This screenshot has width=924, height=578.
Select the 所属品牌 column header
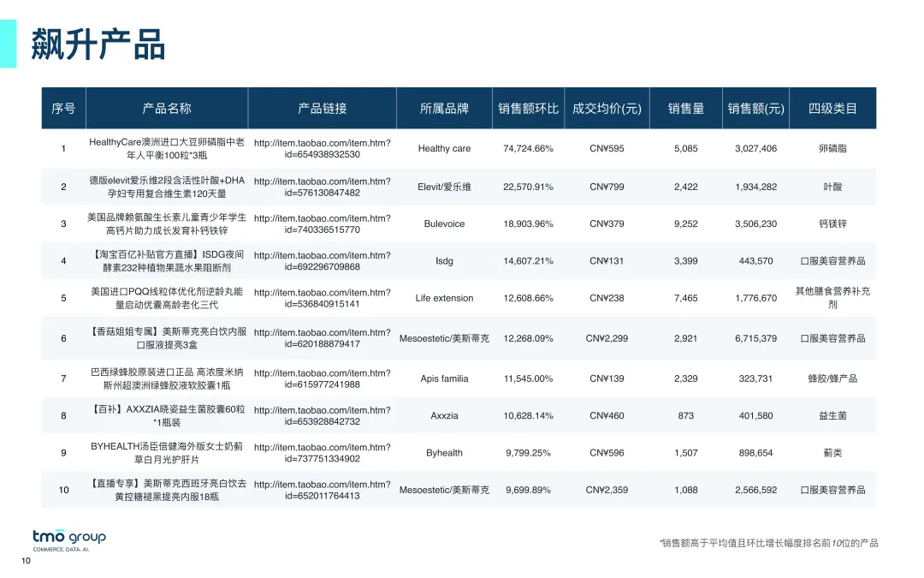[x=444, y=109]
